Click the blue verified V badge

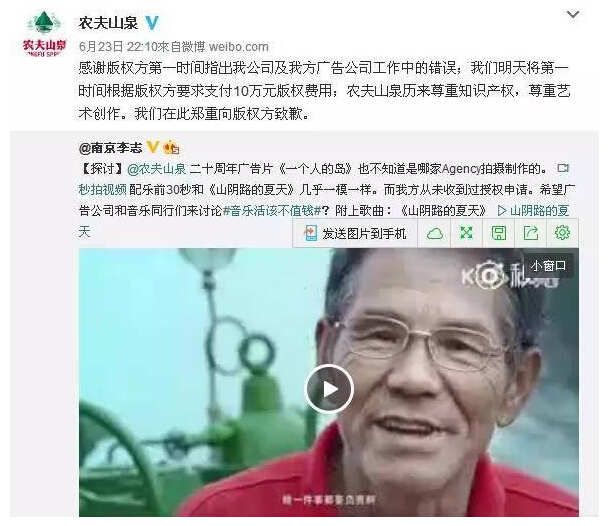coord(152,23)
